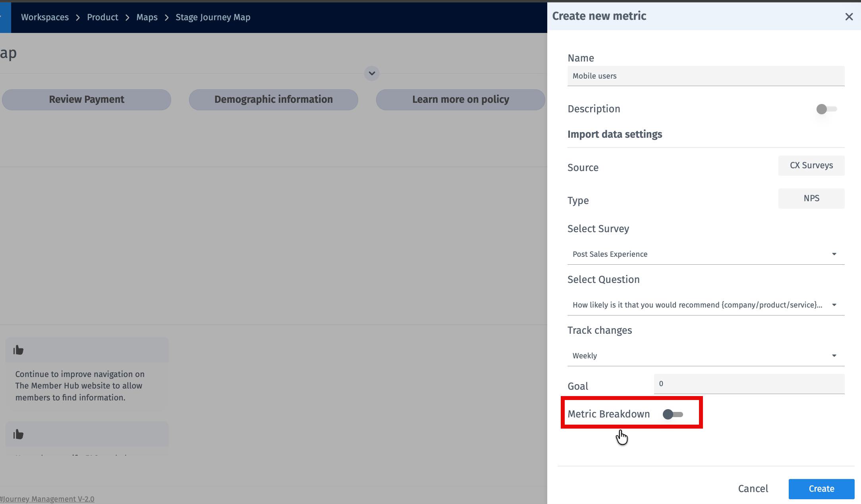This screenshot has width=861, height=504.
Task: Edit the metric name Mobile users
Action: [x=706, y=76]
